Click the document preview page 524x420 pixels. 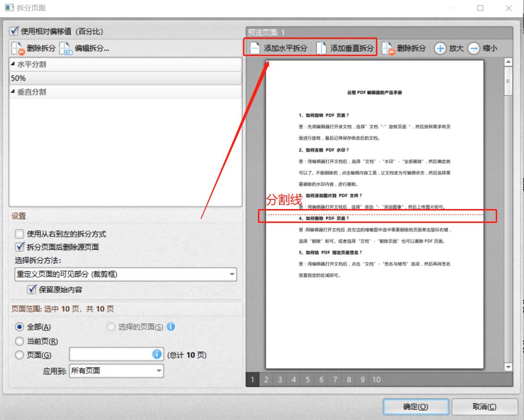pos(374,214)
